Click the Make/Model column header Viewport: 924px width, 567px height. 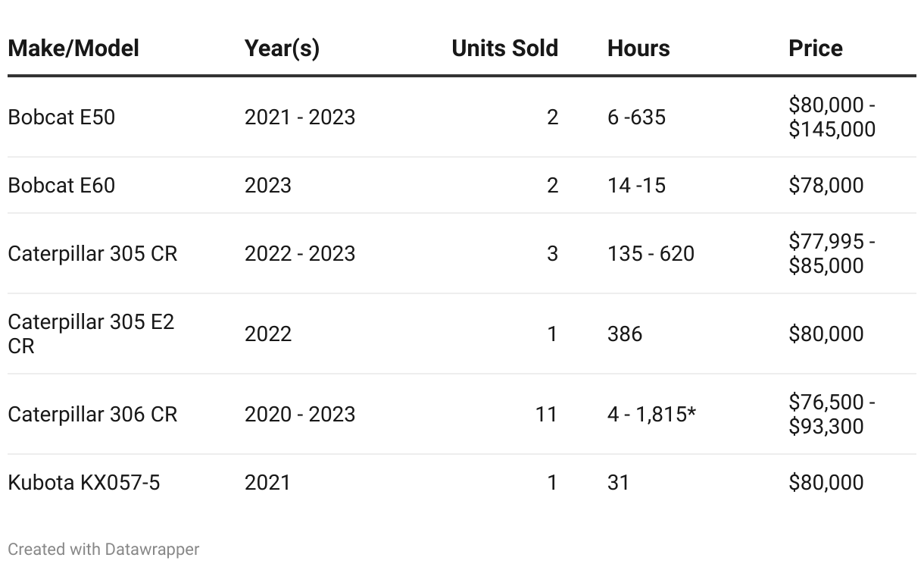(73, 49)
